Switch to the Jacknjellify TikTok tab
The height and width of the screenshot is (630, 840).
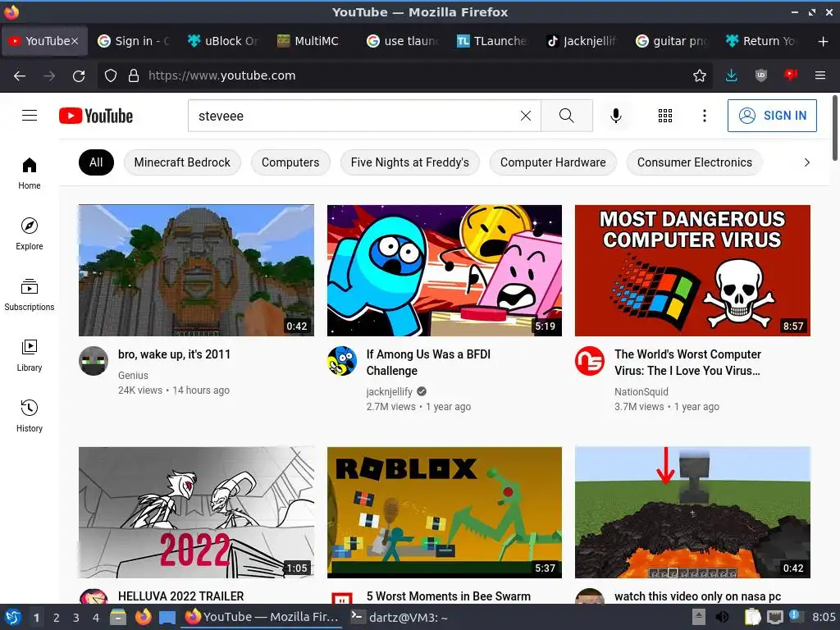coord(582,41)
